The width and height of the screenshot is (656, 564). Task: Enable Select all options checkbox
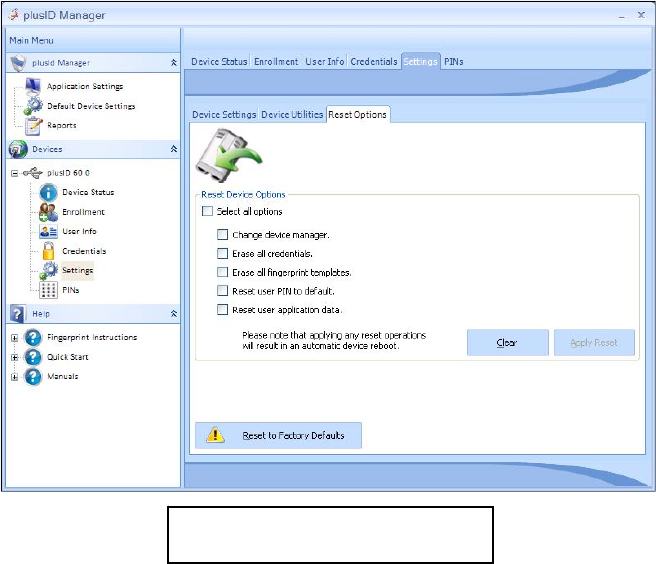[208, 211]
